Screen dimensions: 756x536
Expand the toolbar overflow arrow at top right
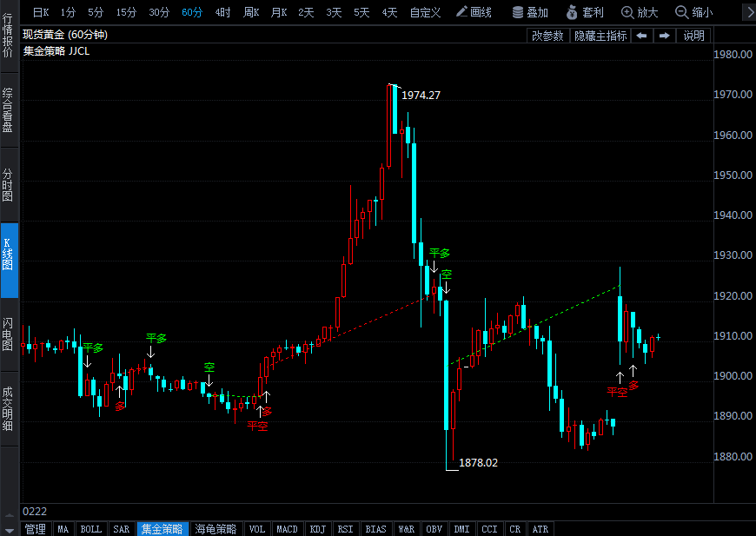point(750,12)
